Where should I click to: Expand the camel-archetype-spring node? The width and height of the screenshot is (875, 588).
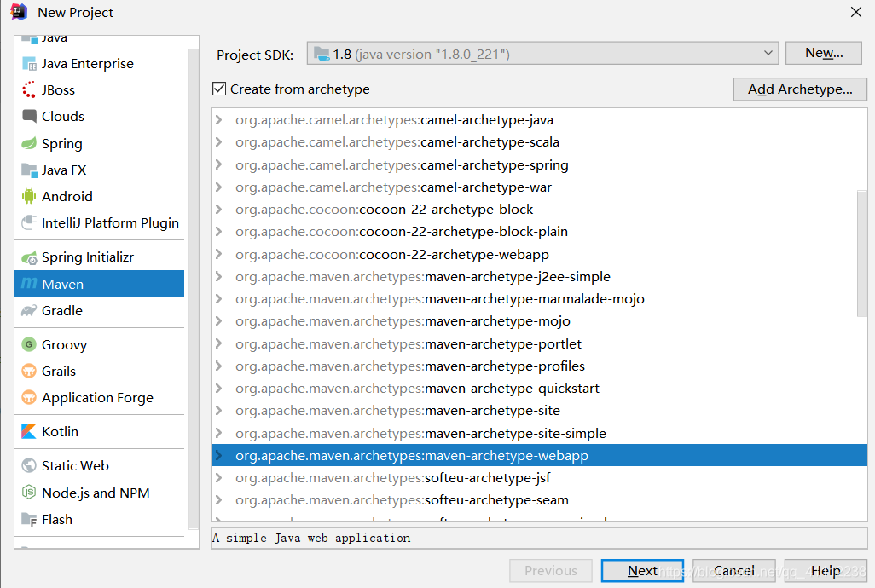[218, 164]
